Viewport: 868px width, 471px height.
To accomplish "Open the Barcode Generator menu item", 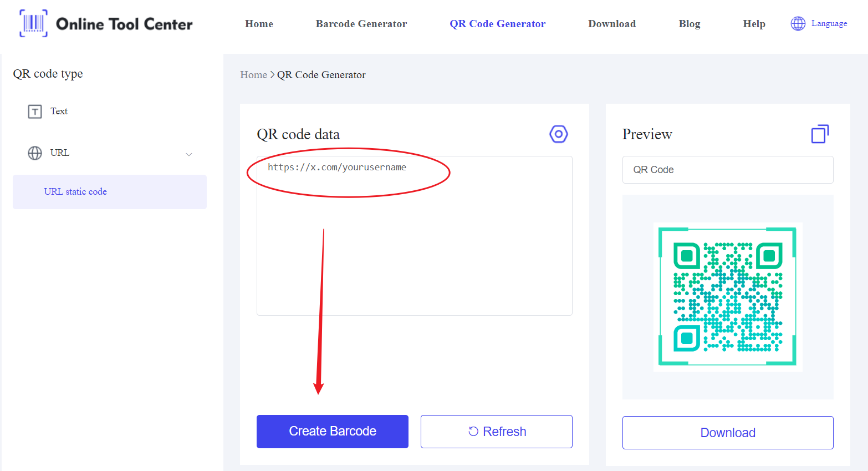I will tap(361, 24).
